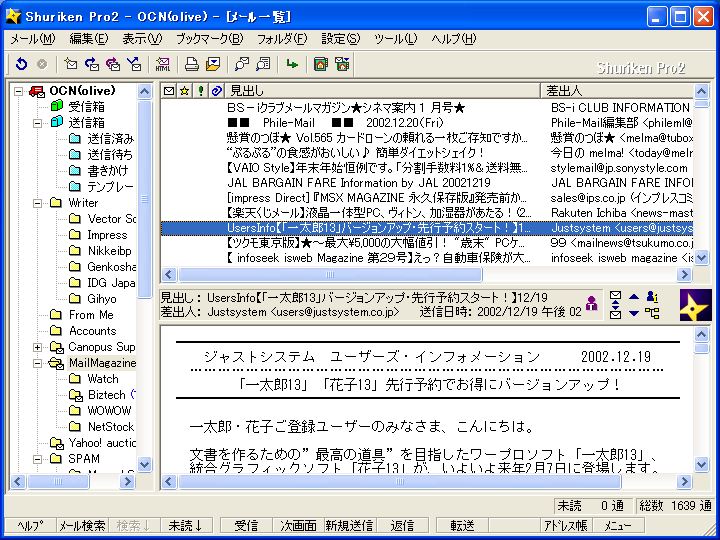
Task: Open the address book house icon
Action: [x=321, y=64]
